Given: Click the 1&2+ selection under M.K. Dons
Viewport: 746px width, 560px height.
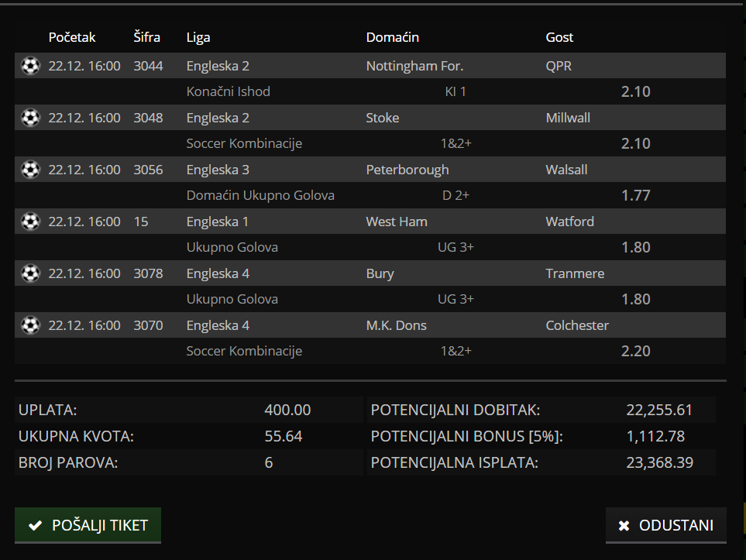Looking at the screenshot, I should coord(456,351).
